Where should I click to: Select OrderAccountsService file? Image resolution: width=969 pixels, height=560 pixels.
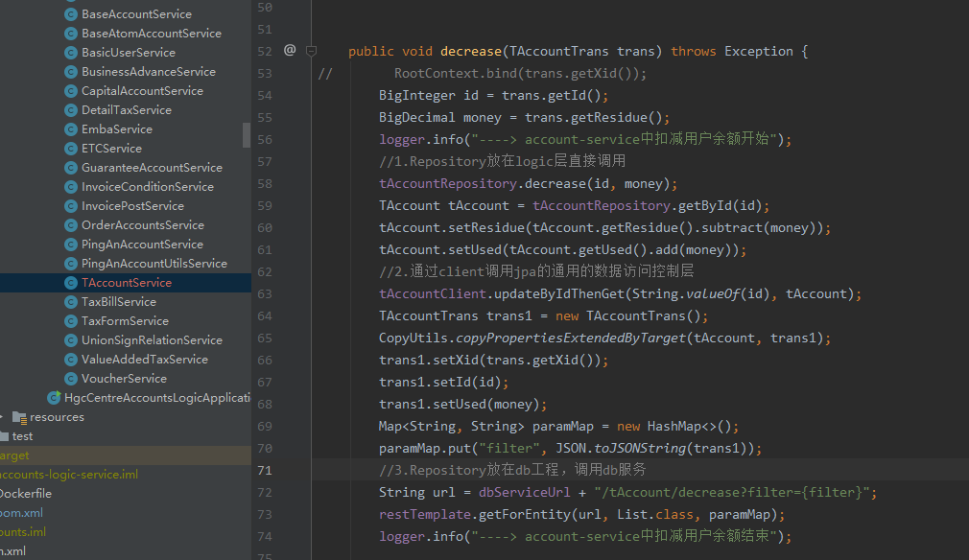143,224
